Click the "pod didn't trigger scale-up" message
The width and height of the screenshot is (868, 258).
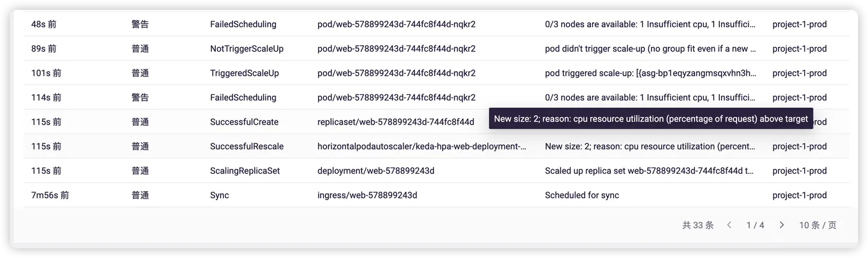tap(650, 49)
